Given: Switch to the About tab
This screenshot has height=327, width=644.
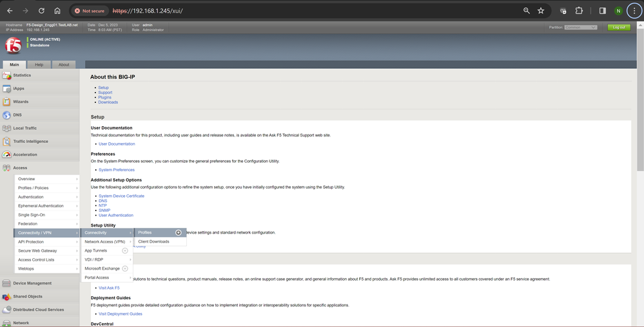Looking at the screenshot, I should (64, 64).
